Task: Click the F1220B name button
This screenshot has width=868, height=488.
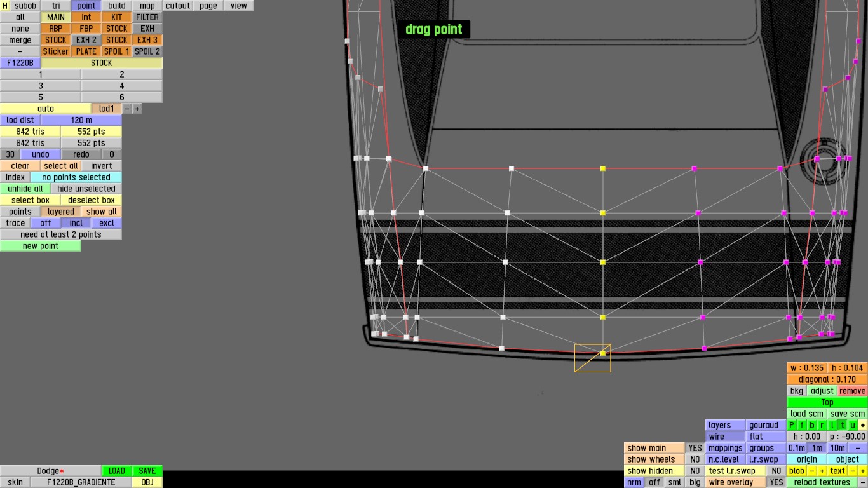Action: [x=20, y=63]
